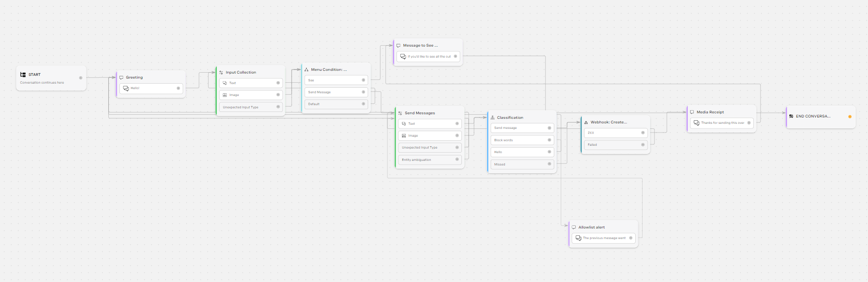The image size is (868, 282).
Task: Select the Greeting node title
Action: 134,78
